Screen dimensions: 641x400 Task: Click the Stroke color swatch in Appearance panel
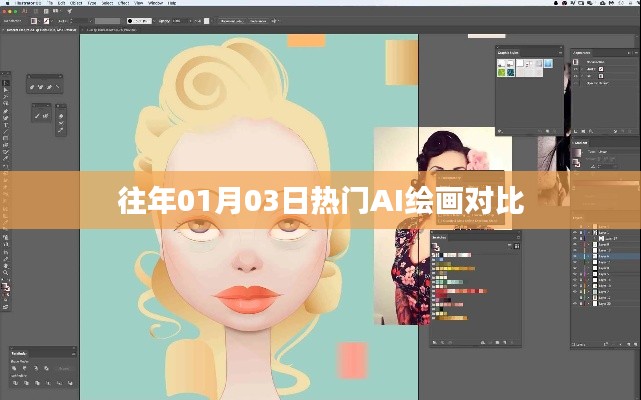(x=601, y=69)
